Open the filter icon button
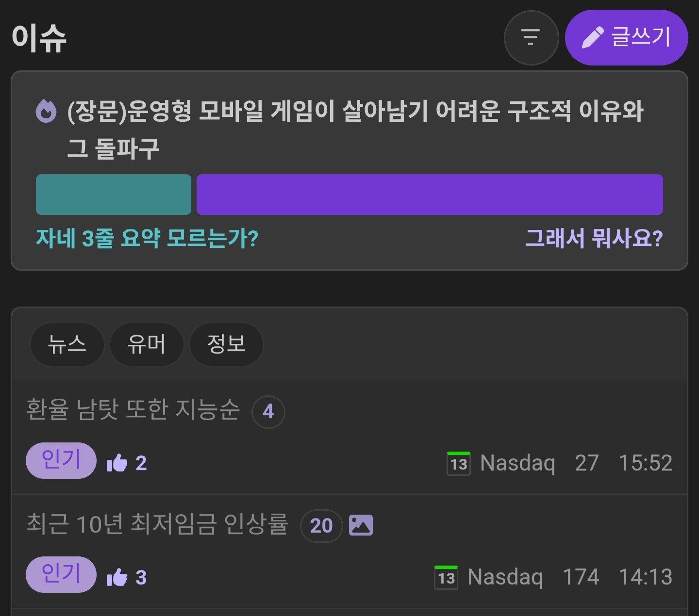699x616 pixels. [531, 37]
